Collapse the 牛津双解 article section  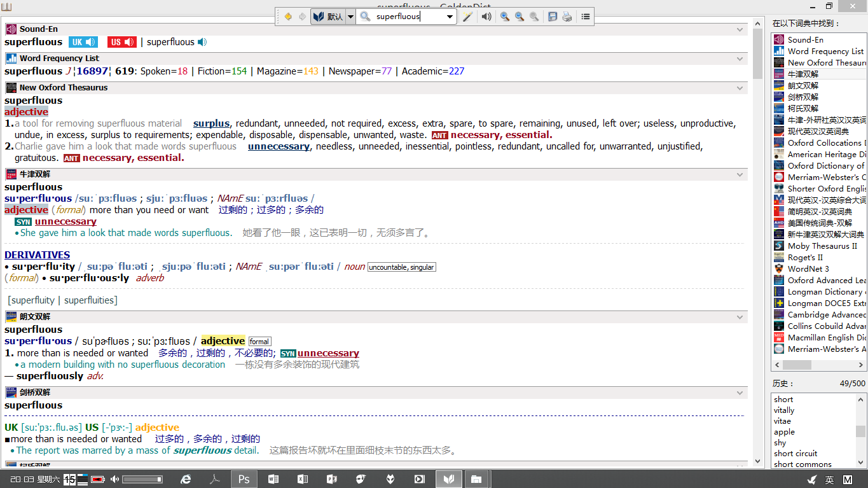pyautogui.click(x=740, y=174)
